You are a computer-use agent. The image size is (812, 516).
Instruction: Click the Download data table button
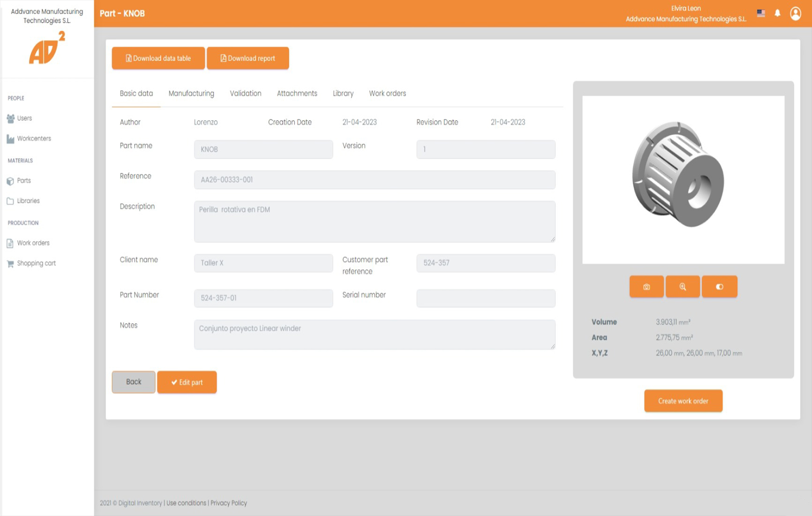click(x=158, y=58)
